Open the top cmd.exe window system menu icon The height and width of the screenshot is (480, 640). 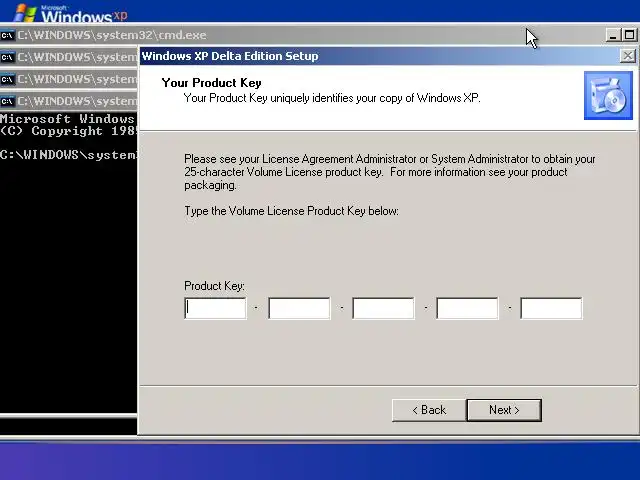(x=7, y=36)
